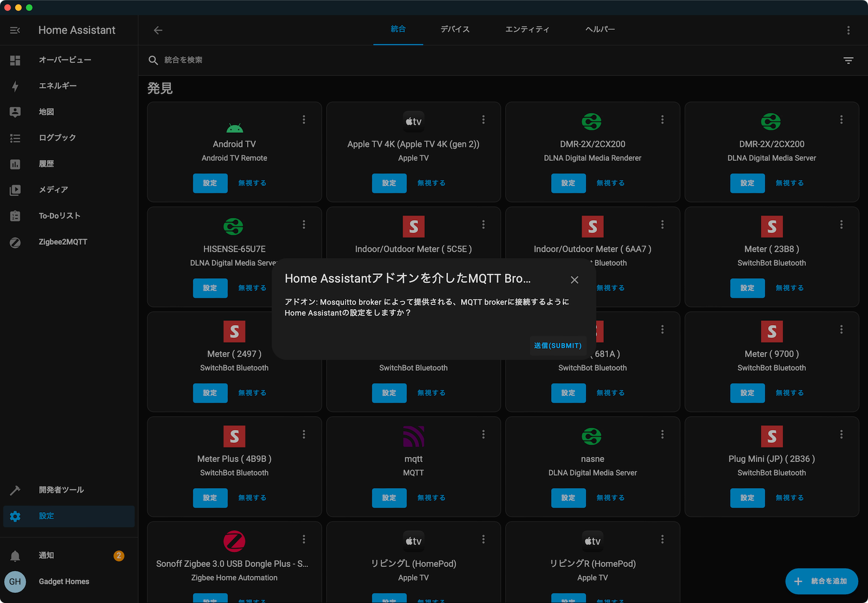Click 設定 on the Android TV card
The image size is (868, 603).
tap(210, 183)
